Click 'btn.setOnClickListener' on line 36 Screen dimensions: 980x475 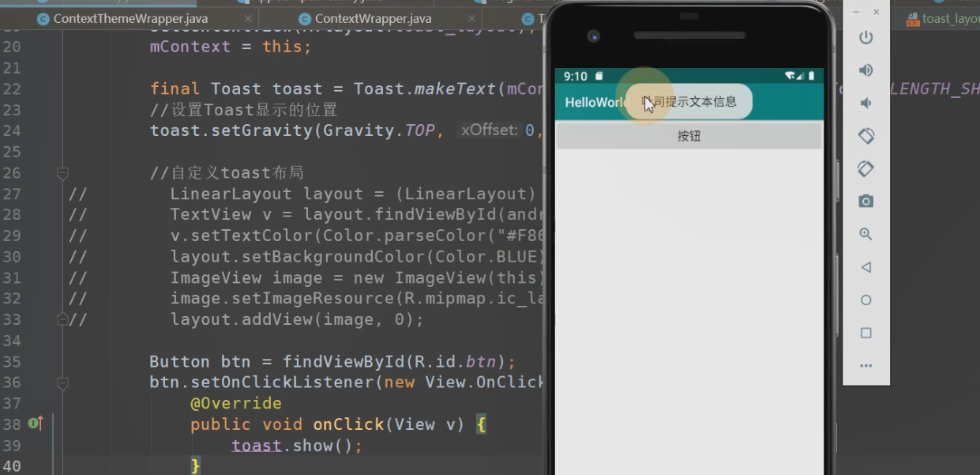[261, 383]
